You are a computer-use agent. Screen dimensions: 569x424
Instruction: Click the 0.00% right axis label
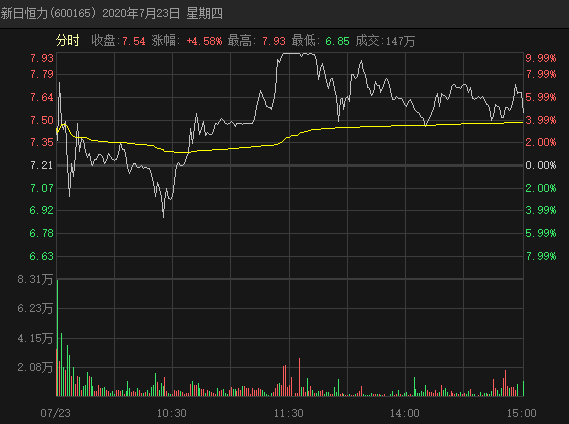pos(541,166)
